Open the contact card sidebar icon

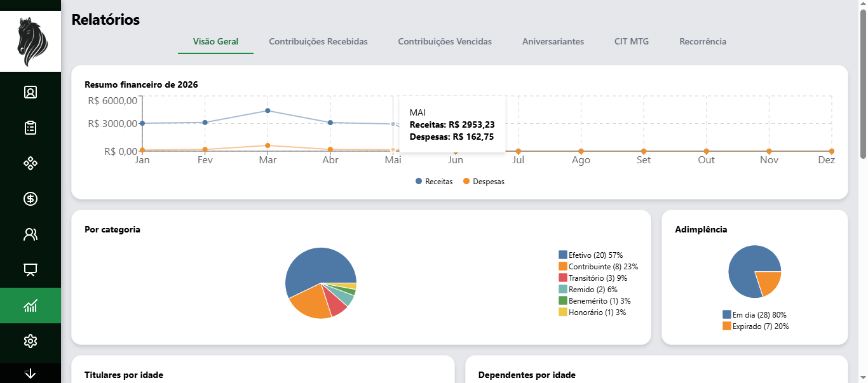click(31, 92)
